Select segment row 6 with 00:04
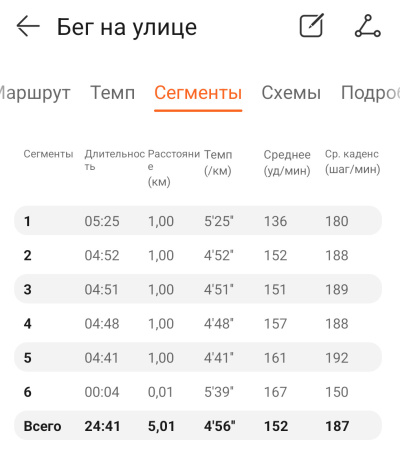This screenshot has width=400, height=462. (x=198, y=392)
